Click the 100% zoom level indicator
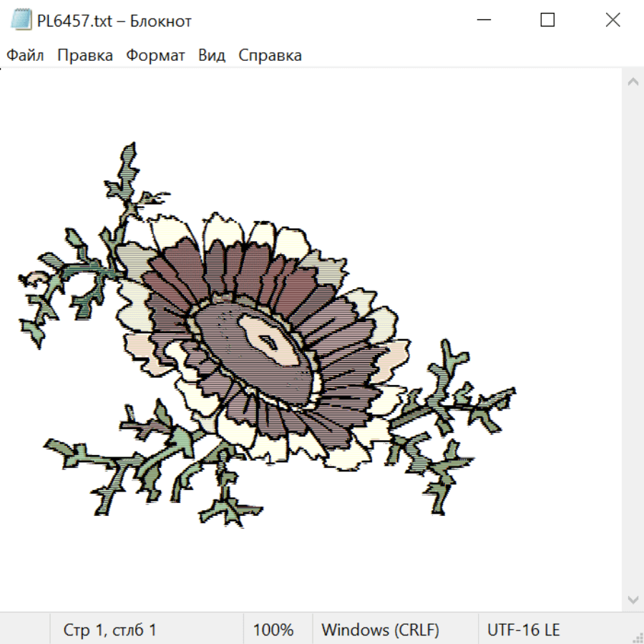 [273, 630]
